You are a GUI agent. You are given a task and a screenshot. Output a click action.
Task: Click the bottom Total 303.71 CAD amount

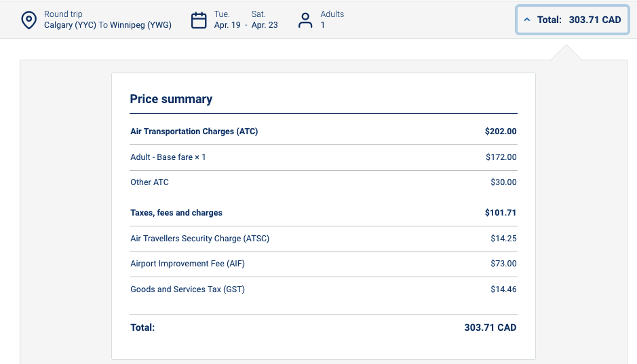(490, 327)
